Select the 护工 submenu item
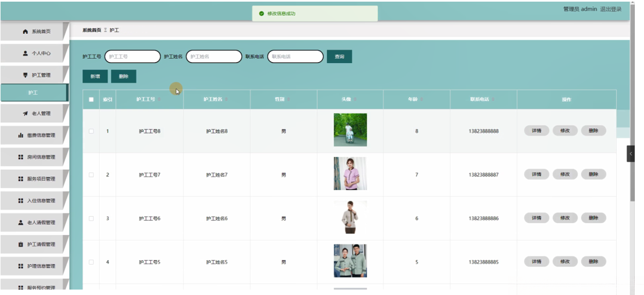 click(34, 93)
